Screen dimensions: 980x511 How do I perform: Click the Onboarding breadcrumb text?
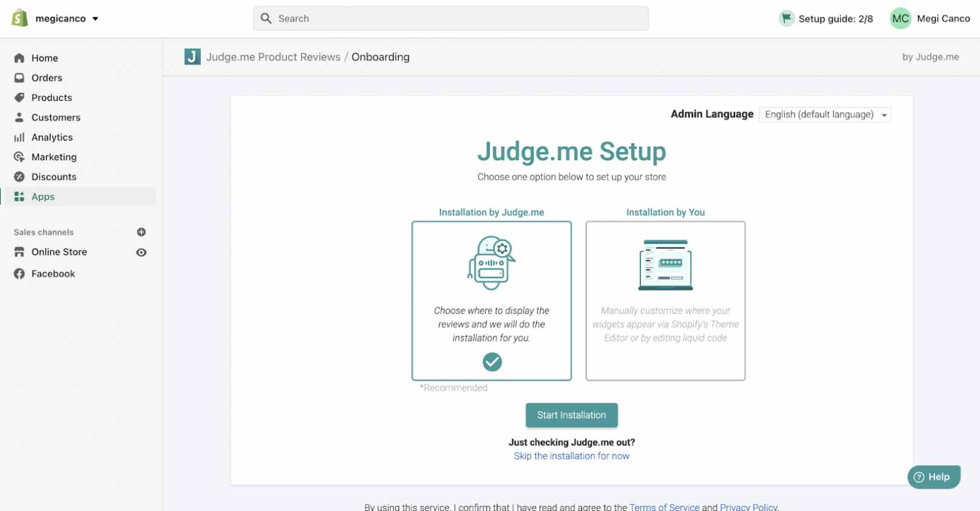pos(380,57)
